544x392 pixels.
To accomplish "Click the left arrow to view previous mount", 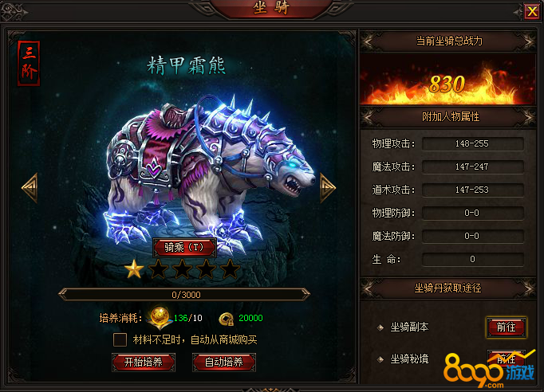I will click(x=30, y=187).
